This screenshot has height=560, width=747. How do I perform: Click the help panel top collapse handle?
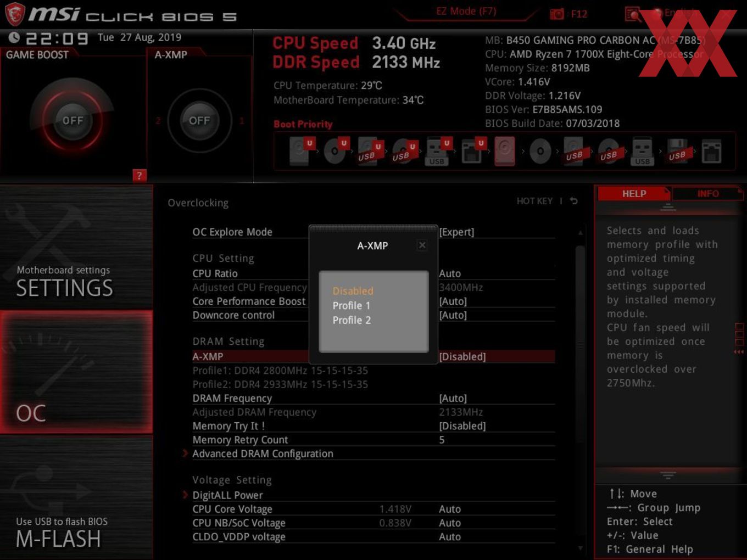[x=668, y=207]
